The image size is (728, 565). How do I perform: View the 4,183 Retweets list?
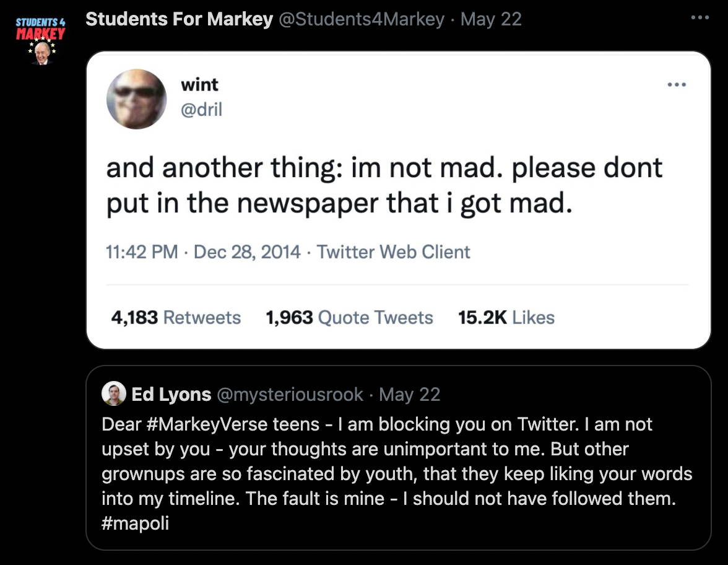point(176,318)
